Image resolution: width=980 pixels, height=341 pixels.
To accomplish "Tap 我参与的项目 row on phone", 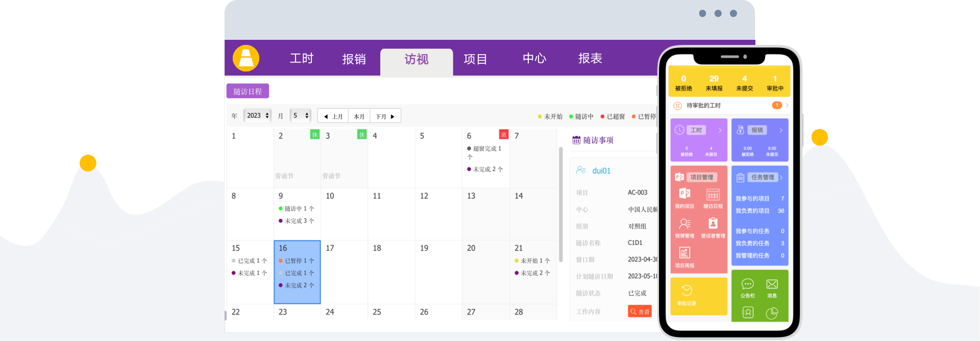I will (759, 199).
